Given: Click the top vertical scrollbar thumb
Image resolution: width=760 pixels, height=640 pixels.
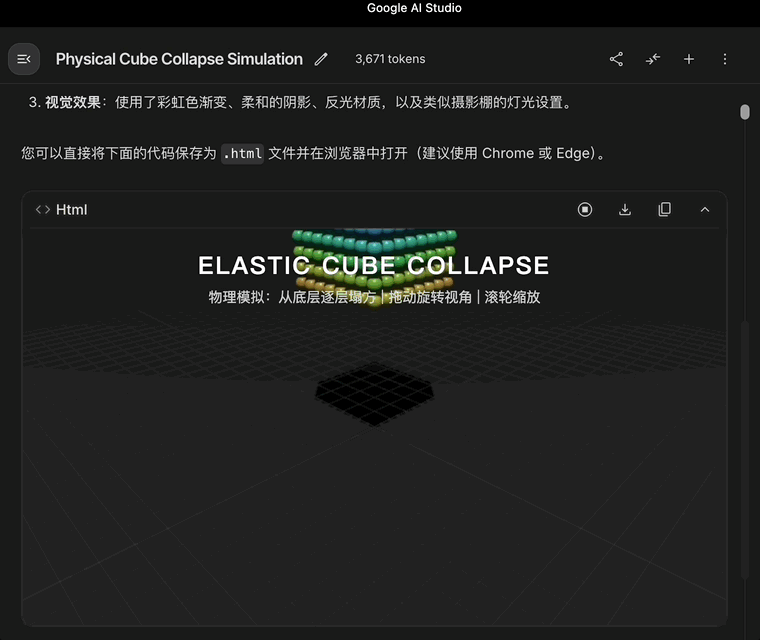Looking at the screenshot, I should (x=745, y=112).
